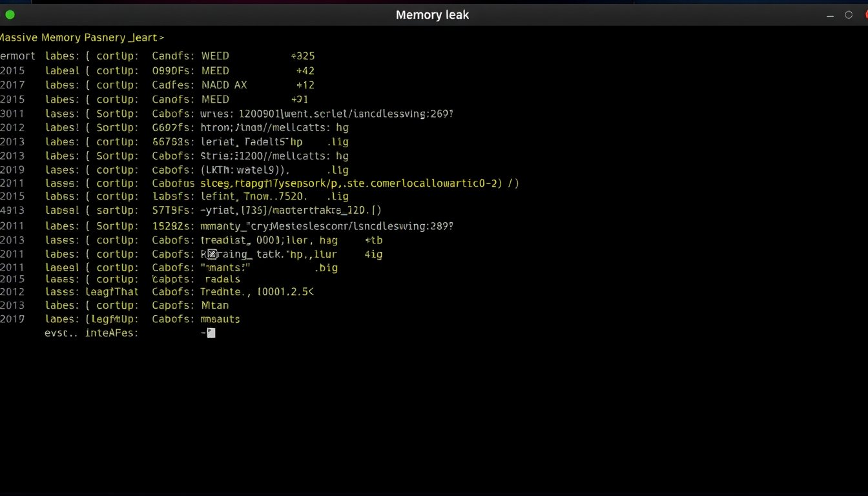Select the "+tb" value

click(374, 240)
